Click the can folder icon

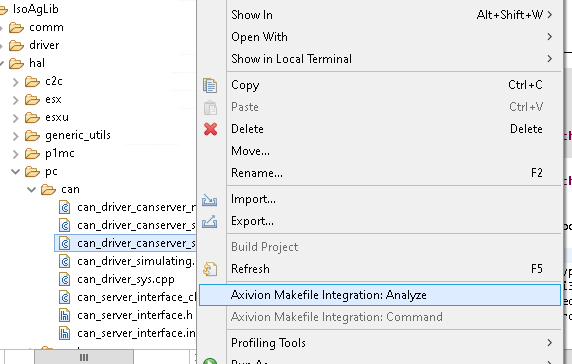(x=49, y=189)
